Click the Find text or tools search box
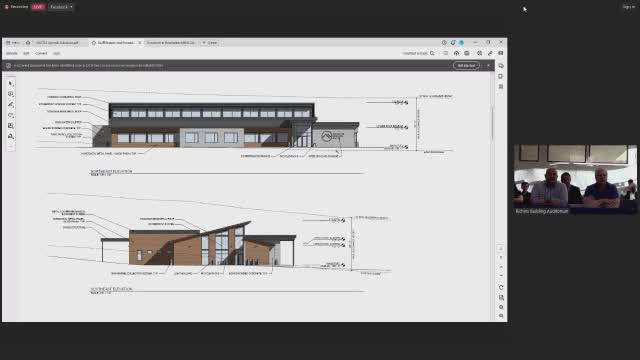Viewport: 640px width, 360px height. click(419, 53)
